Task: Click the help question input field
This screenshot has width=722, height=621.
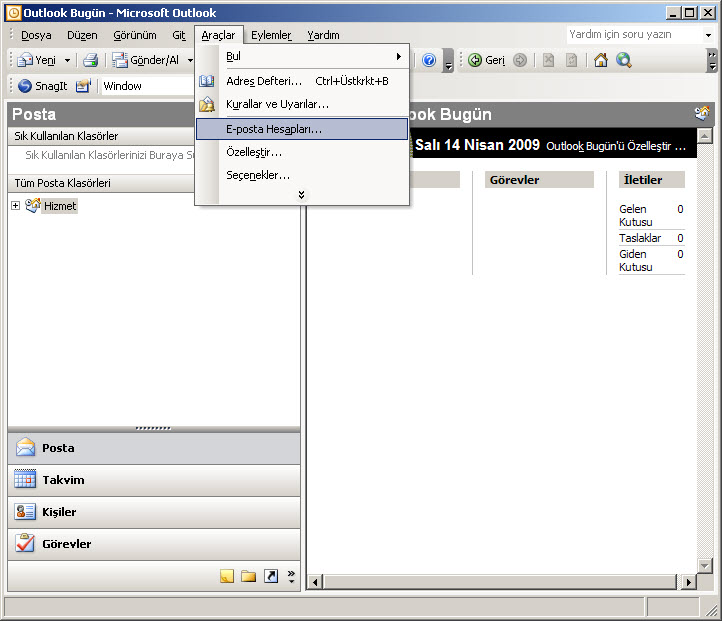Action: 635,35
